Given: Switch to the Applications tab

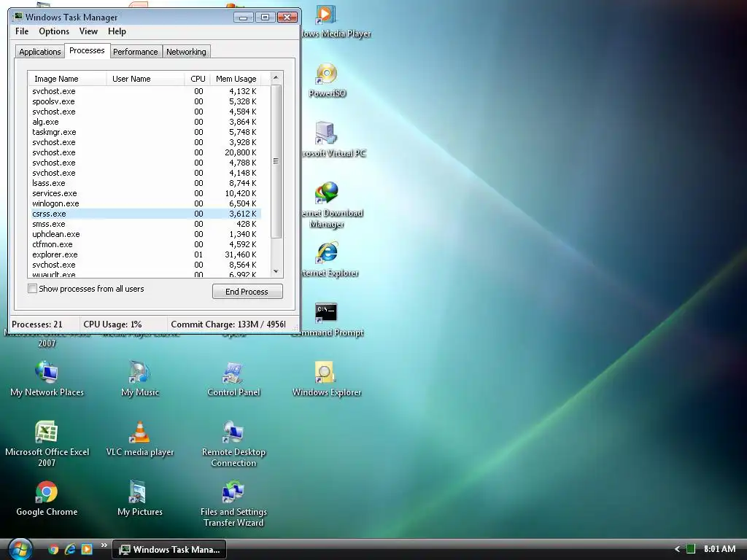Looking at the screenshot, I should pyautogui.click(x=40, y=52).
